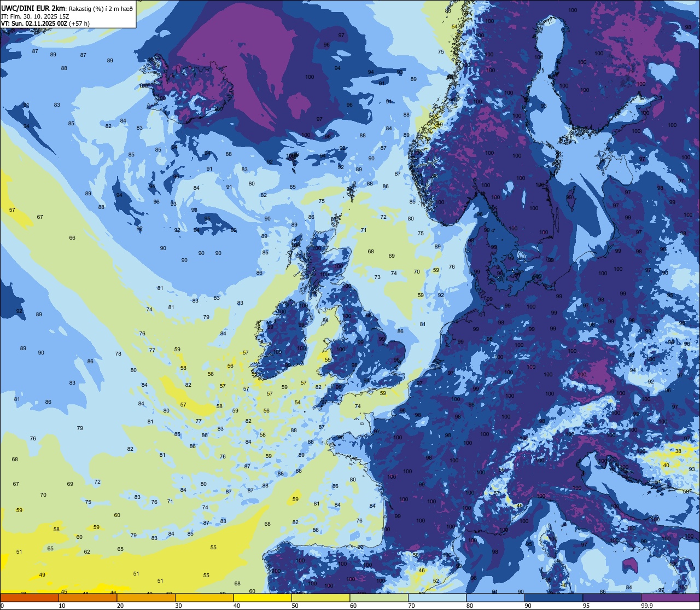Click the '(+57 h)' forecast offset text
This screenshot has width=700, height=610.
coord(80,24)
